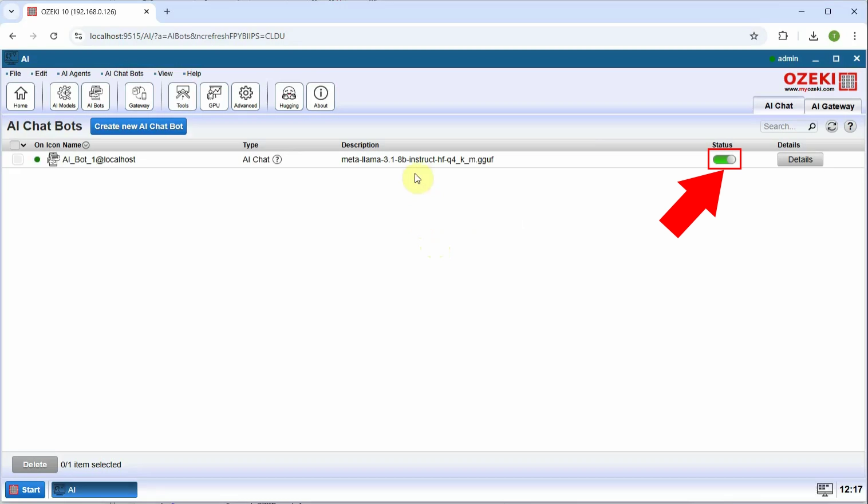The height and width of the screenshot is (504, 868).
Task: Click the Search input field
Action: pos(784,127)
